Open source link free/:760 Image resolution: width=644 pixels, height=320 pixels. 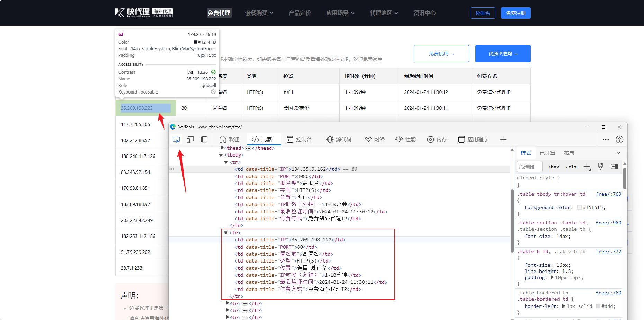point(608,293)
